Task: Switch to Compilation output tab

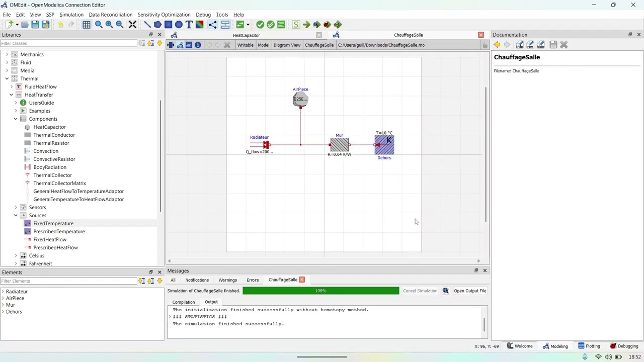Action: [184, 302]
